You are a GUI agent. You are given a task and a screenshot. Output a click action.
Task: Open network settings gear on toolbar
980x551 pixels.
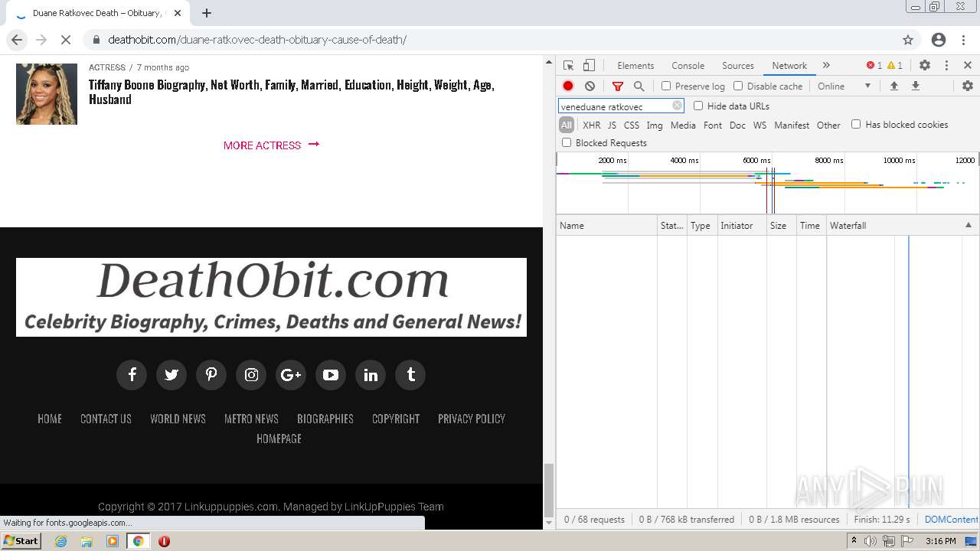(x=967, y=86)
